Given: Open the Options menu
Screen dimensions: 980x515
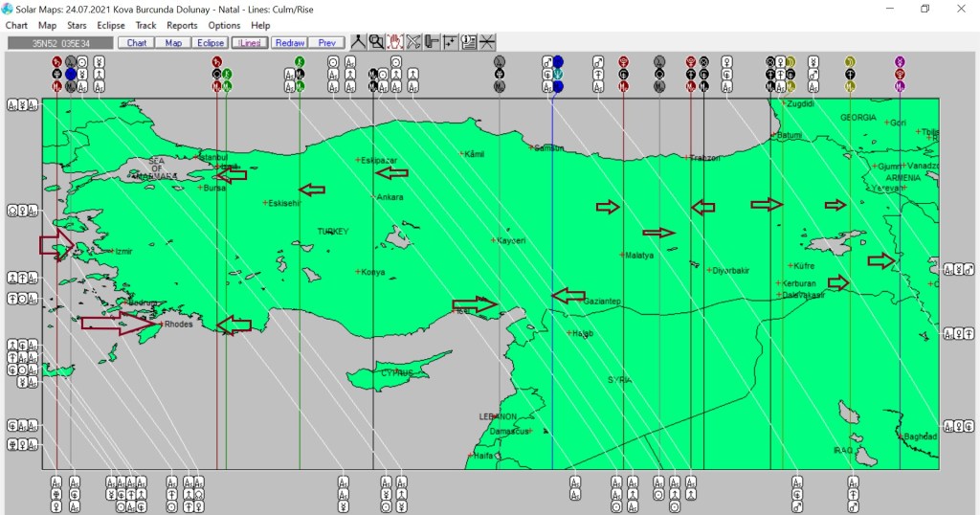Looking at the screenshot, I should [224, 26].
